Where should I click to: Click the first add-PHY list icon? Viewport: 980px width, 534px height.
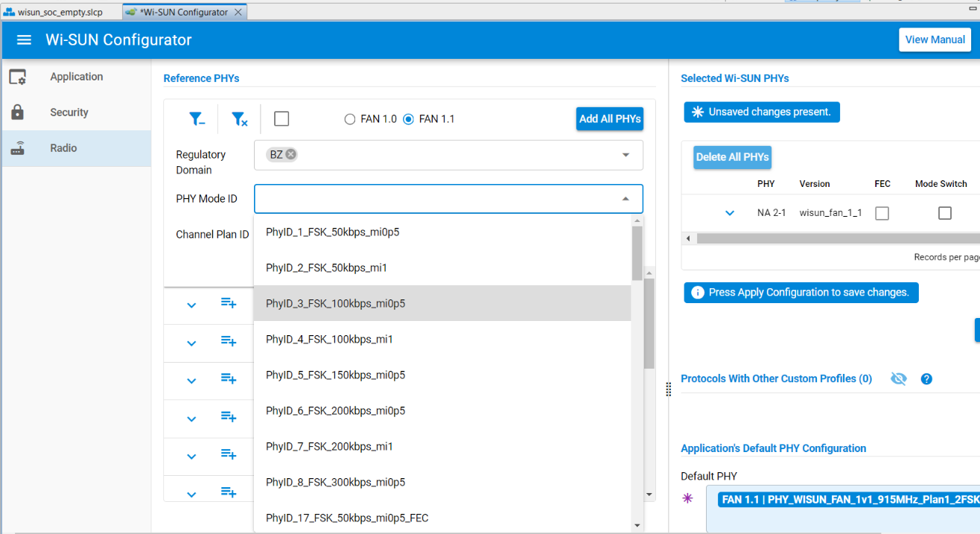point(229,303)
